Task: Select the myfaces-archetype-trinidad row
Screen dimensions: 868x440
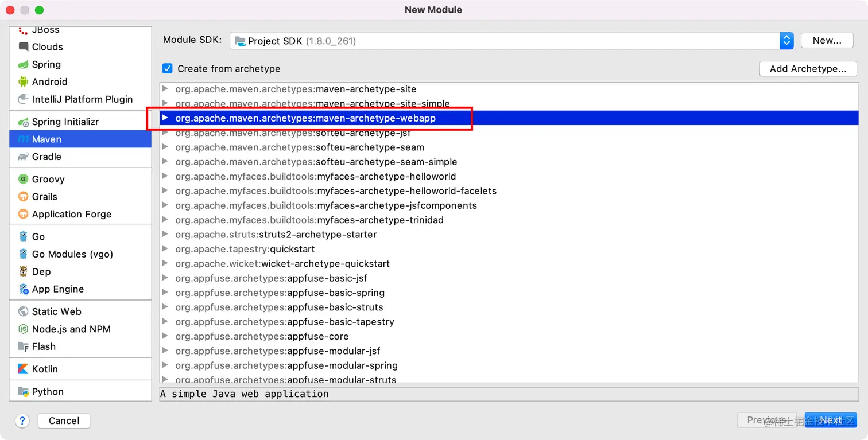Action: 509,220
